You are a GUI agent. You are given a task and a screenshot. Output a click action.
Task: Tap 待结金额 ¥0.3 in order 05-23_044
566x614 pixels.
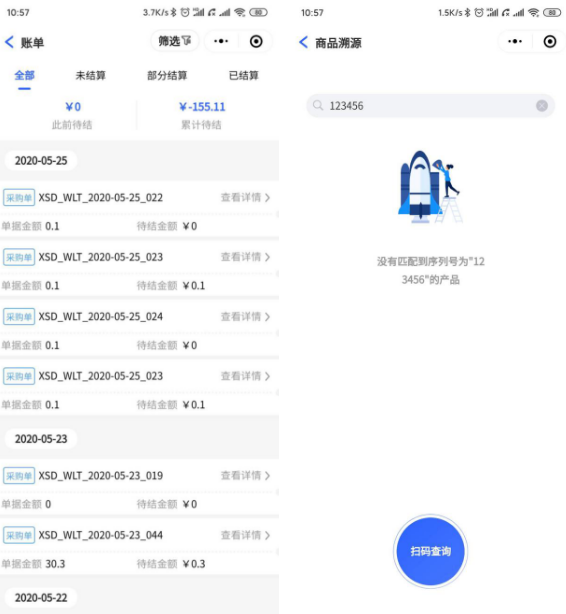click(171, 564)
